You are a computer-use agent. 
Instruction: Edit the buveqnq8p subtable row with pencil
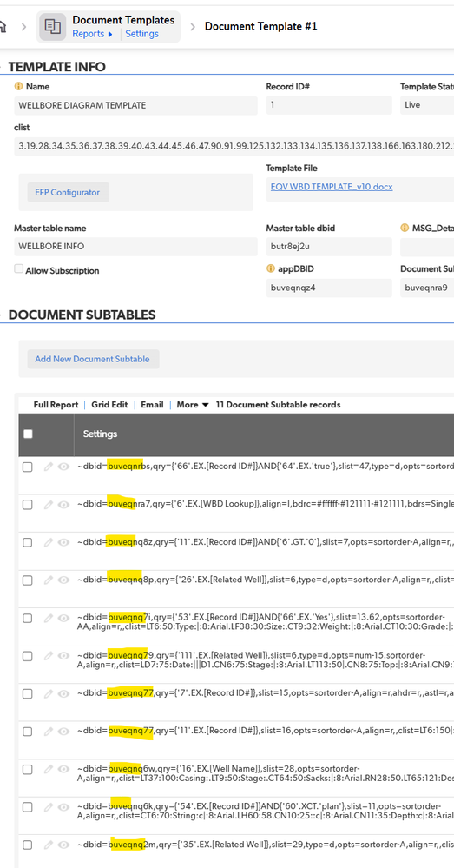[49, 580]
